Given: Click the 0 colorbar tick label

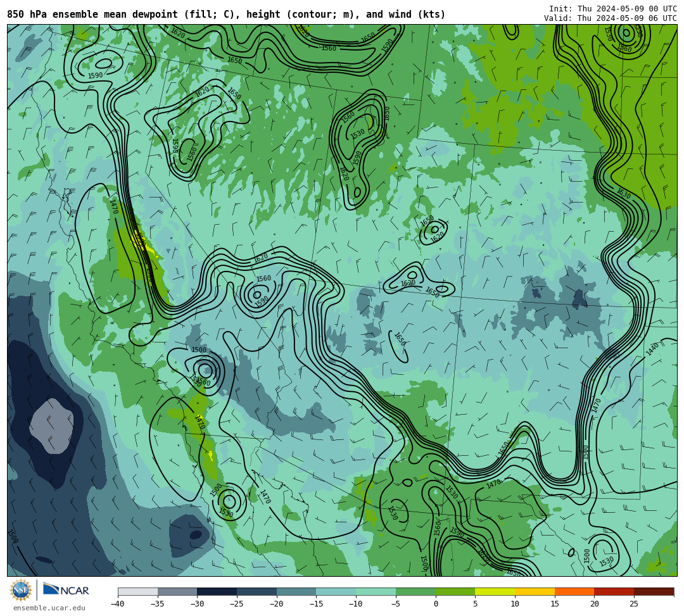Looking at the screenshot, I should point(436,604).
